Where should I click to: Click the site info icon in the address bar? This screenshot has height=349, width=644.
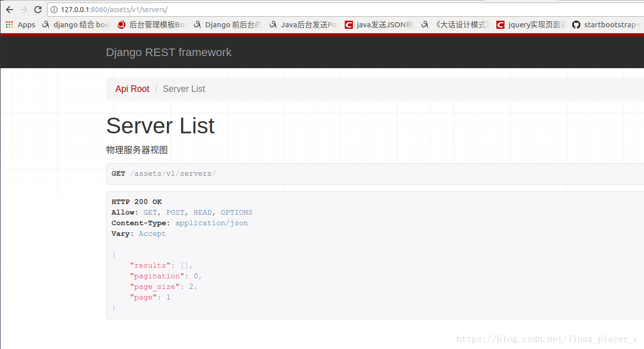coord(54,10)
